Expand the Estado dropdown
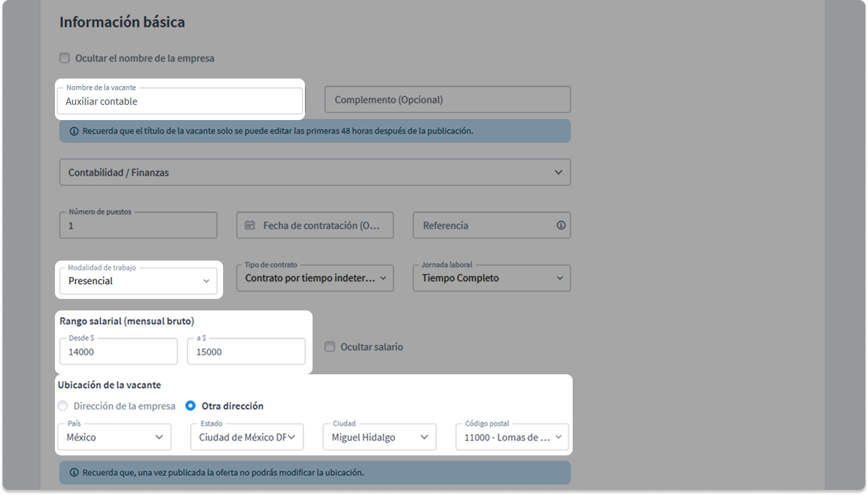Viewport: 868px width, 495px height. click(x=247, y=438)
